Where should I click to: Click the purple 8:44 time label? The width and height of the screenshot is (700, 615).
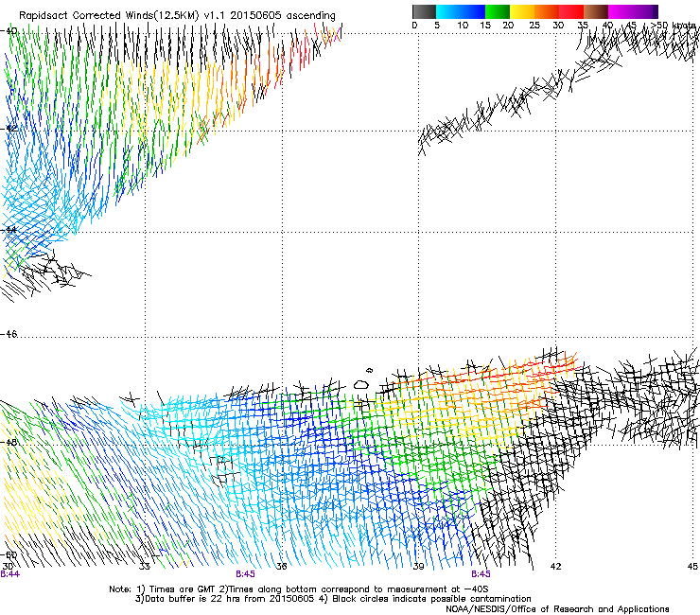coord(9,574)
